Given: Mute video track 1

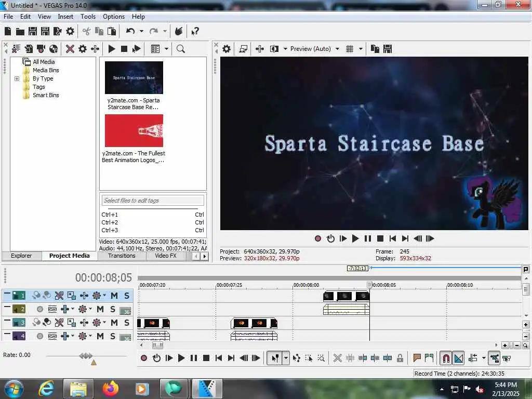Looking at the screenshot, I should [x=114, y=296].
